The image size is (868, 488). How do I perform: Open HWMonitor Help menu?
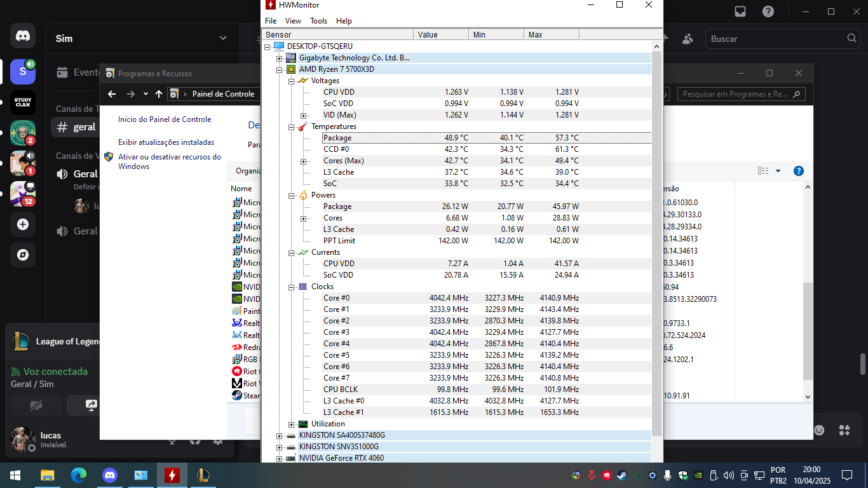[344, 21]
